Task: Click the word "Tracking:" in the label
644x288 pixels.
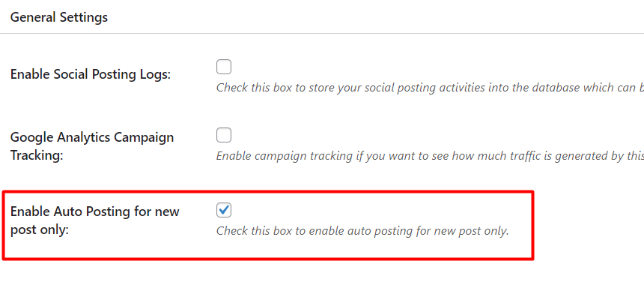Action: coord(37,156)
